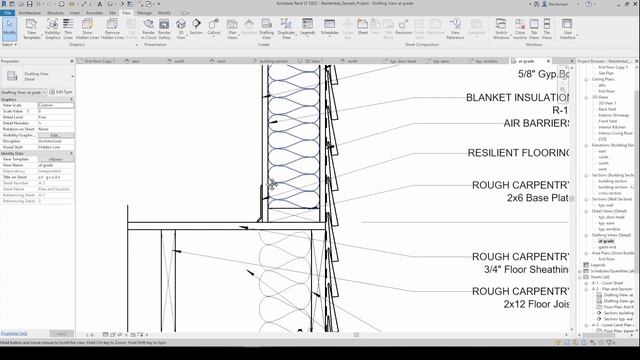Collapse the 3D Views tree node
Viewport: 640px width, 360px height.
tap(587, 97)
